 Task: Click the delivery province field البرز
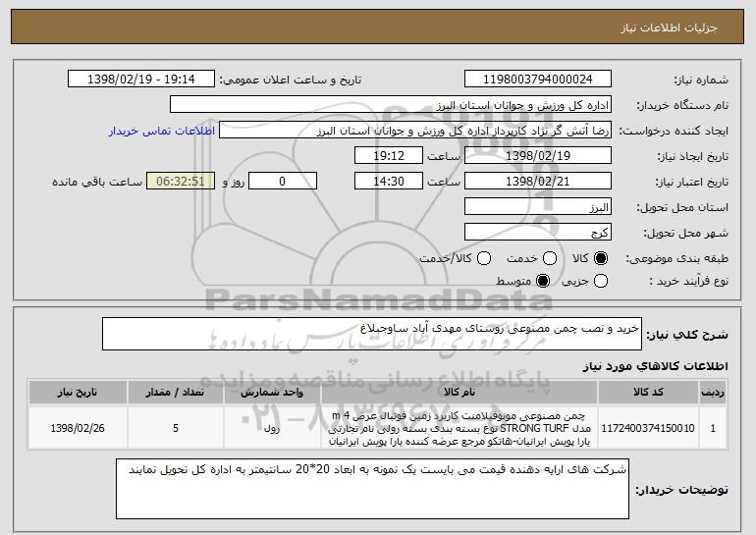538,207
